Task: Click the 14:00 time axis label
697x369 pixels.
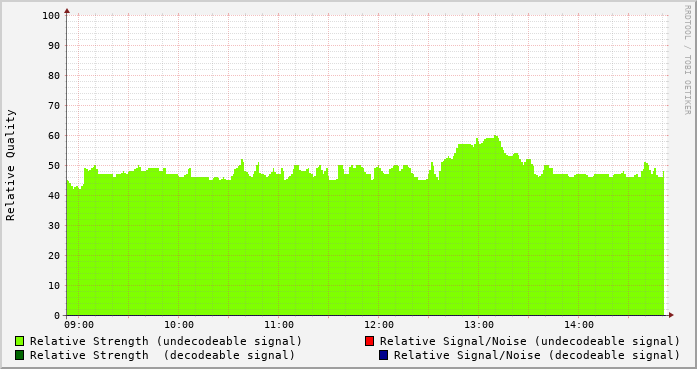Action: click(579, 325)
